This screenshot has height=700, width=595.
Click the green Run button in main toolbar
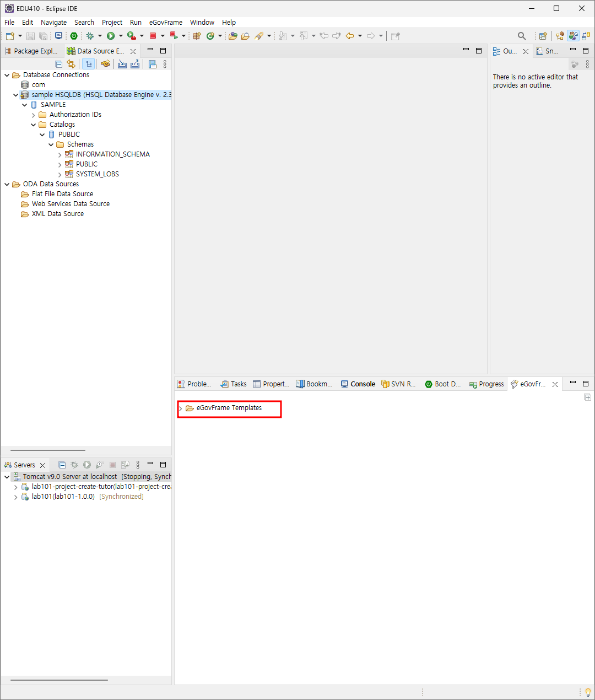111,36
